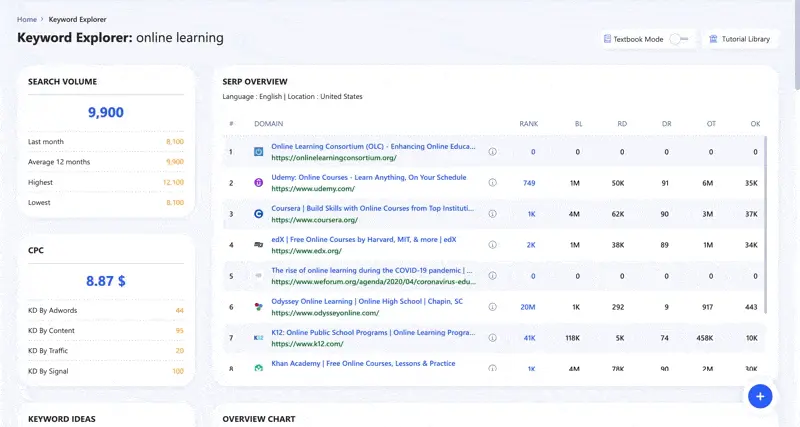Click the DOMAIN column header
The image size is (800, 427).
click(x=268, y=124)
